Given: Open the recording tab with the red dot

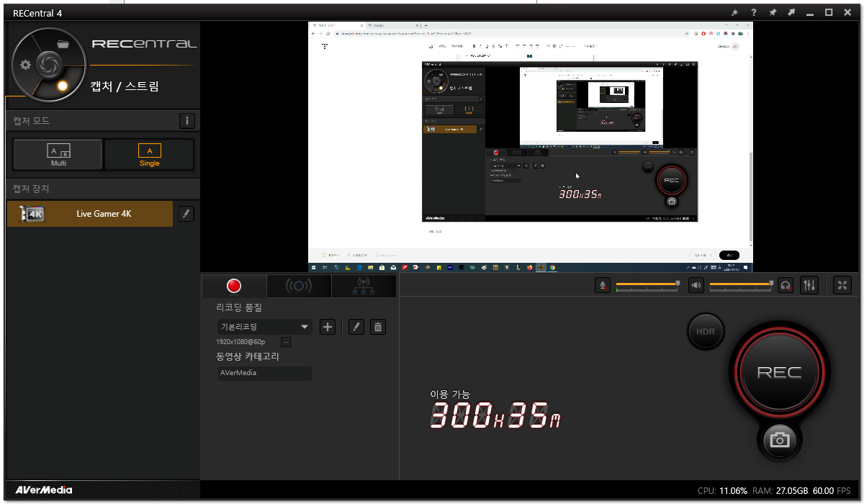Looking at the screenshot, I should [233, 286].
